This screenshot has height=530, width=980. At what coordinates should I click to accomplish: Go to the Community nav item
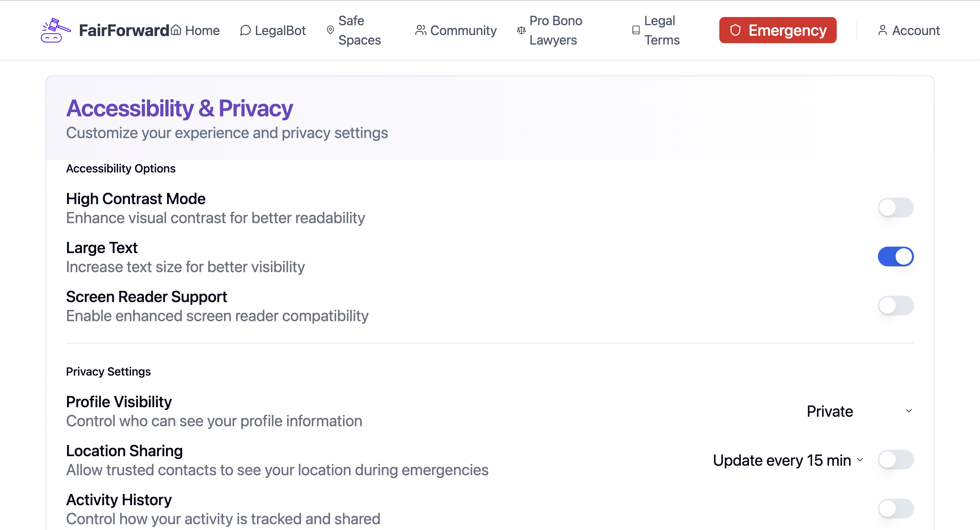click(463, 30)
